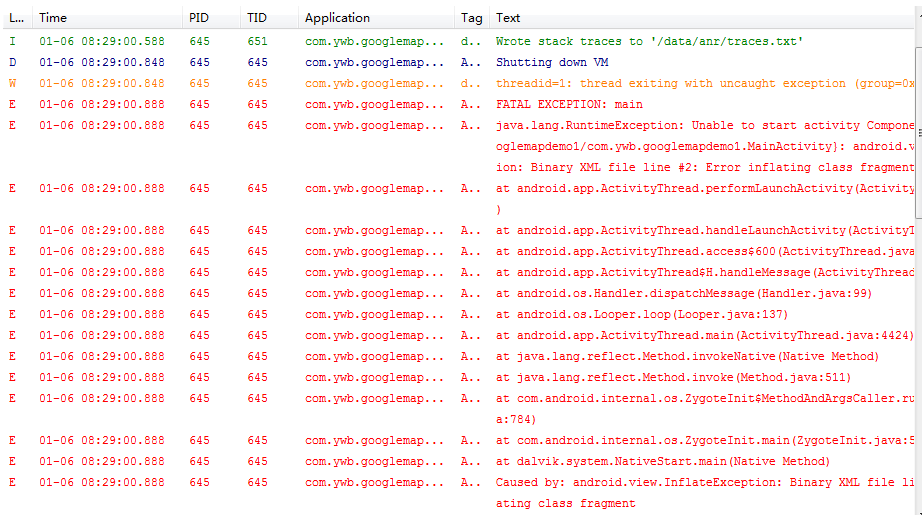Click the 'I' level of the info row
This screenshot has height=515, width=922.
pyautogui.click(x=12, y=41)
